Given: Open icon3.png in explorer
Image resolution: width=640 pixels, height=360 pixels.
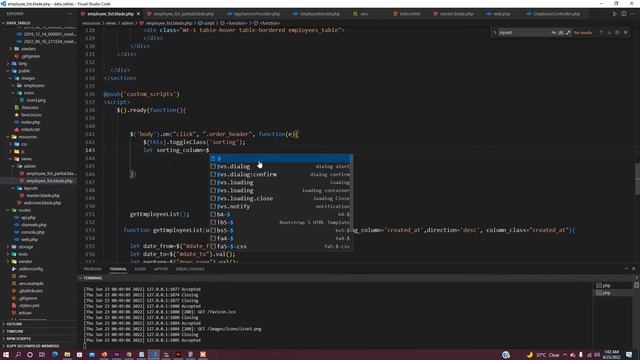Looking at the screenshot, I should tap(36, 100).
